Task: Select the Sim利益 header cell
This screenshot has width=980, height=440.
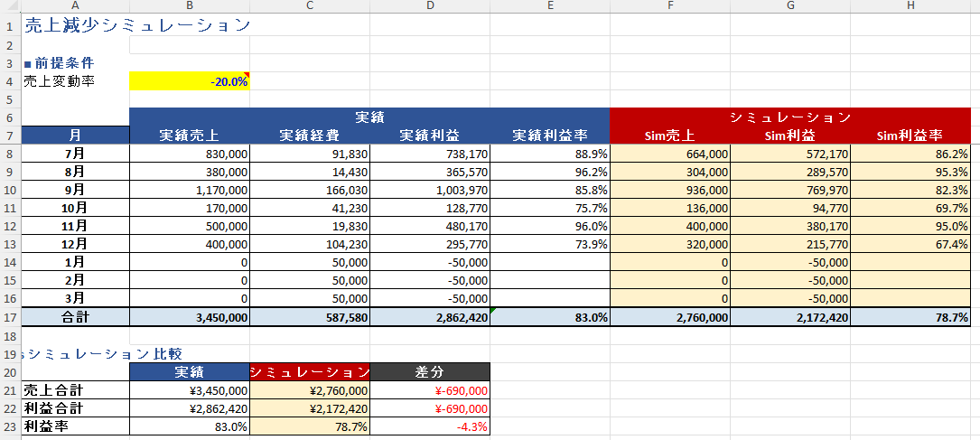Action: pyautogui.click(x=790, y=135)
